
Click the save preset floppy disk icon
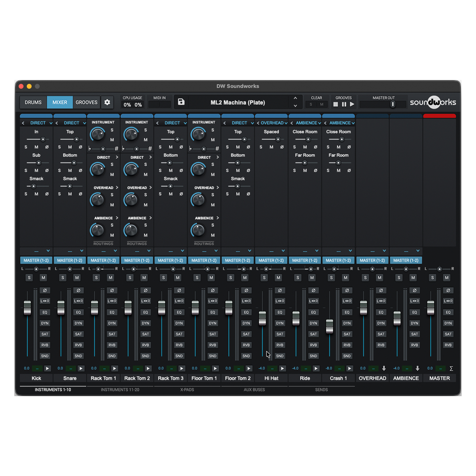coord(181,102)
